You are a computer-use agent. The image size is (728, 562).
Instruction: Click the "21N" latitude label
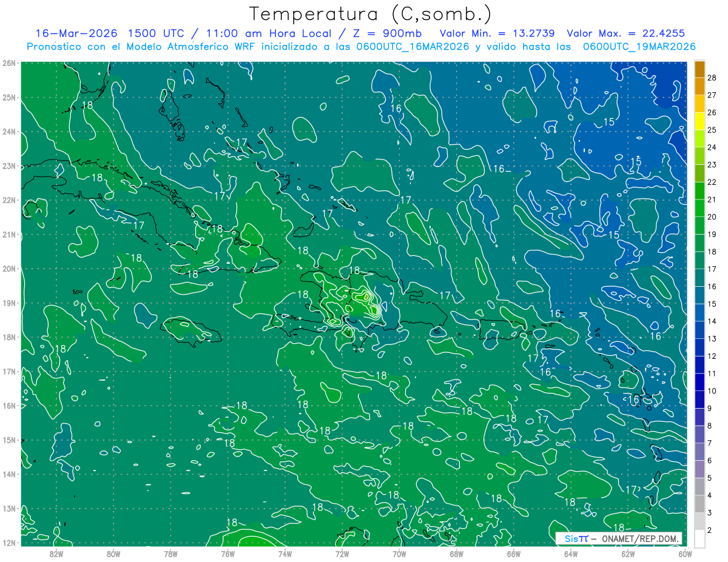[x=8, y=235]
